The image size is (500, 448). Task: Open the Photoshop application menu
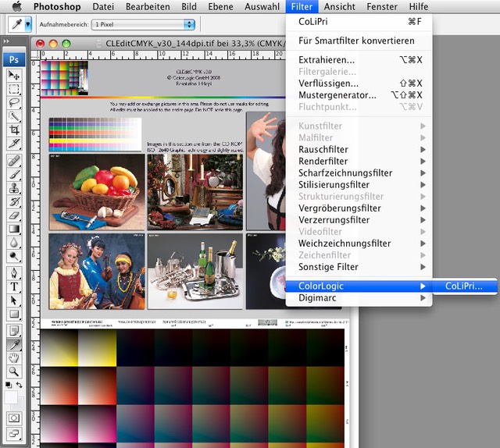tap(57, 6)
